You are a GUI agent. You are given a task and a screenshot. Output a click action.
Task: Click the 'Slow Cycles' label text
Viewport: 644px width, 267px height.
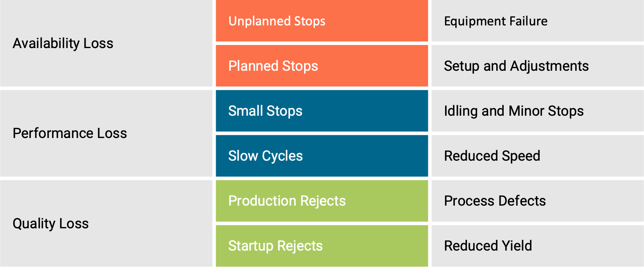coord(265,156)
